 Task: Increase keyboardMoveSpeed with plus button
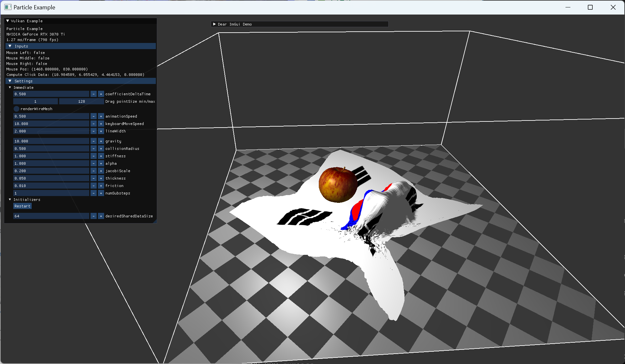click(x=101, y=124)
